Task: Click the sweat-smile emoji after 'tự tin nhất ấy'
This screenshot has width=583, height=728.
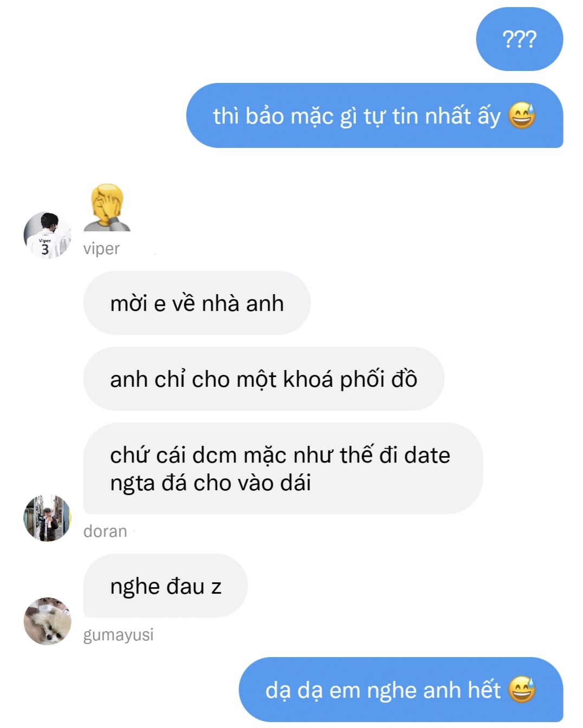Action: (x=522, y=116)
